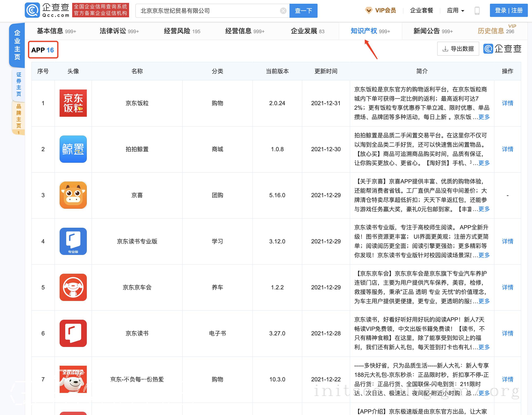
Task: Click the mobile phone icon
Action: point(477,11)
